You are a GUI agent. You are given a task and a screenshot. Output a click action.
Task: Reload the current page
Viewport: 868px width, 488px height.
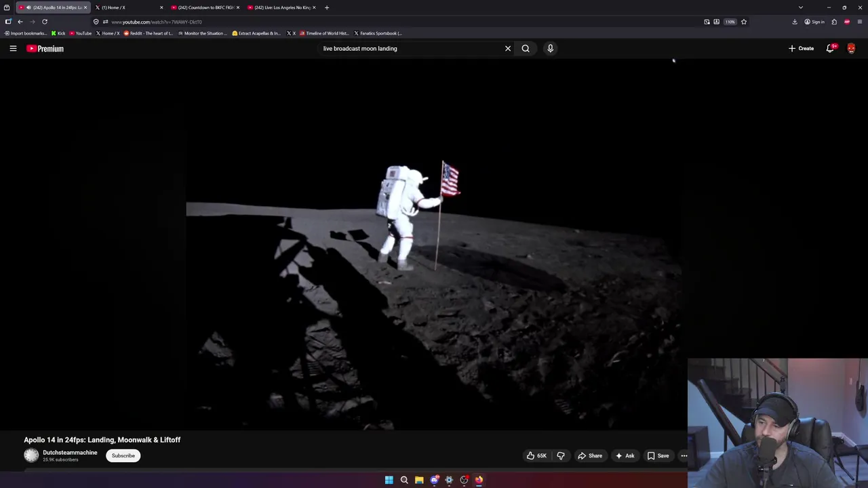(45, 22)
